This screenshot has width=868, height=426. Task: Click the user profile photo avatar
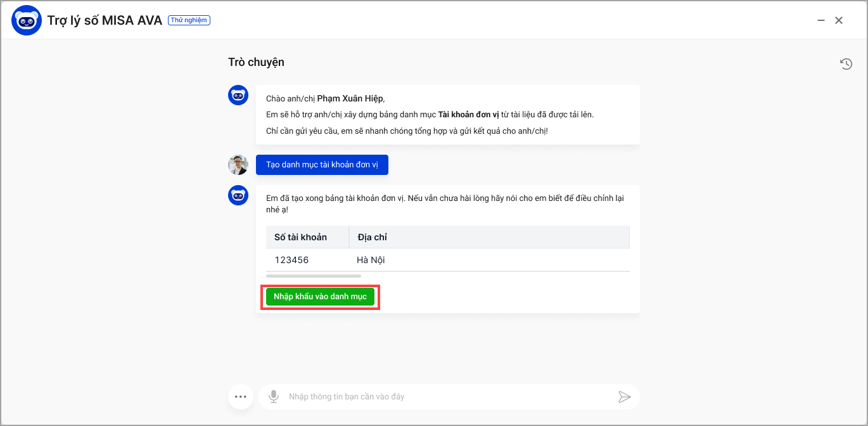tap(238, 165)
